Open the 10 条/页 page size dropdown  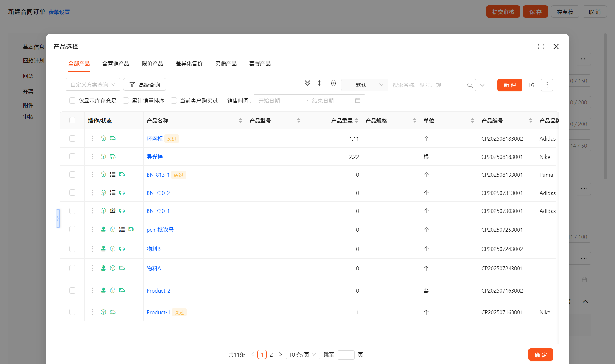pos(303,354)
